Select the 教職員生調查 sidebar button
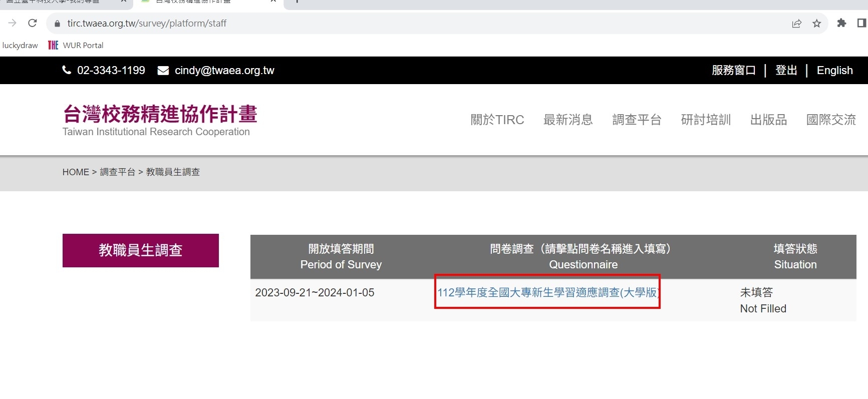 [141, 250]
